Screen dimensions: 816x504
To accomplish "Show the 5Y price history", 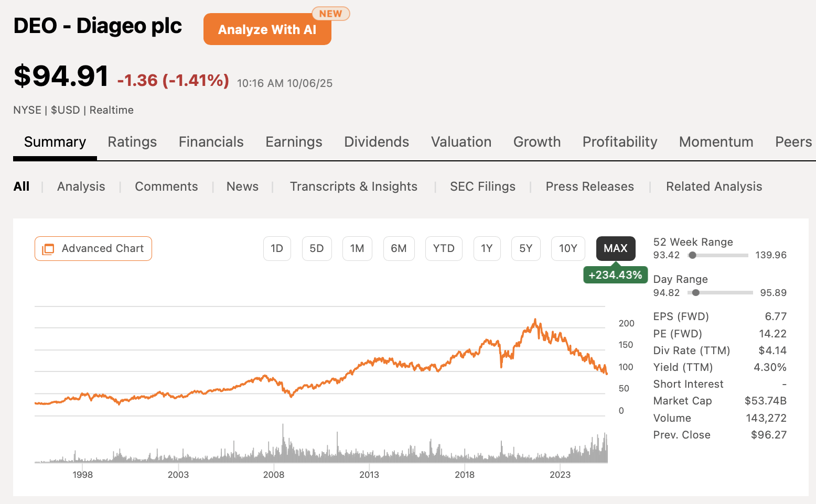I will (x=525, y=248).
